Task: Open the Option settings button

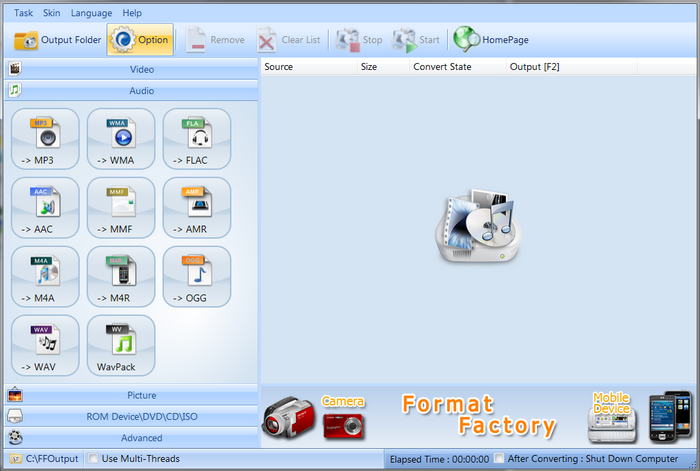Action: (140, 40)
